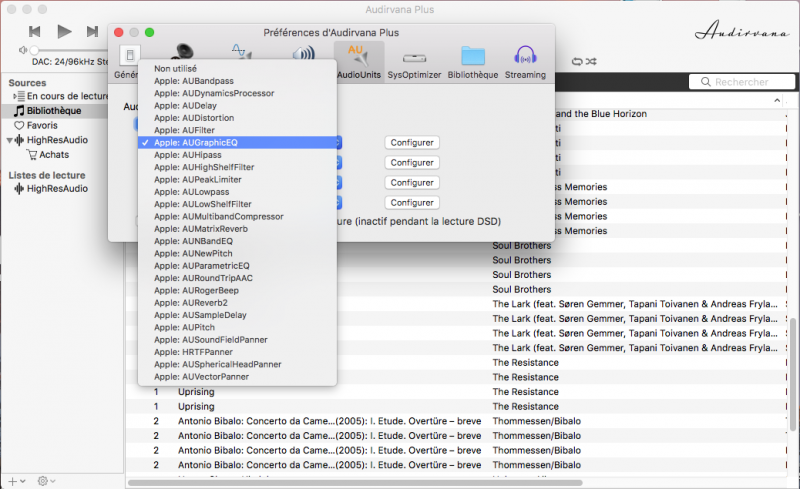Viewport: 800px width, 489px height.
Task: Play the current track
Action: point(64,32)
